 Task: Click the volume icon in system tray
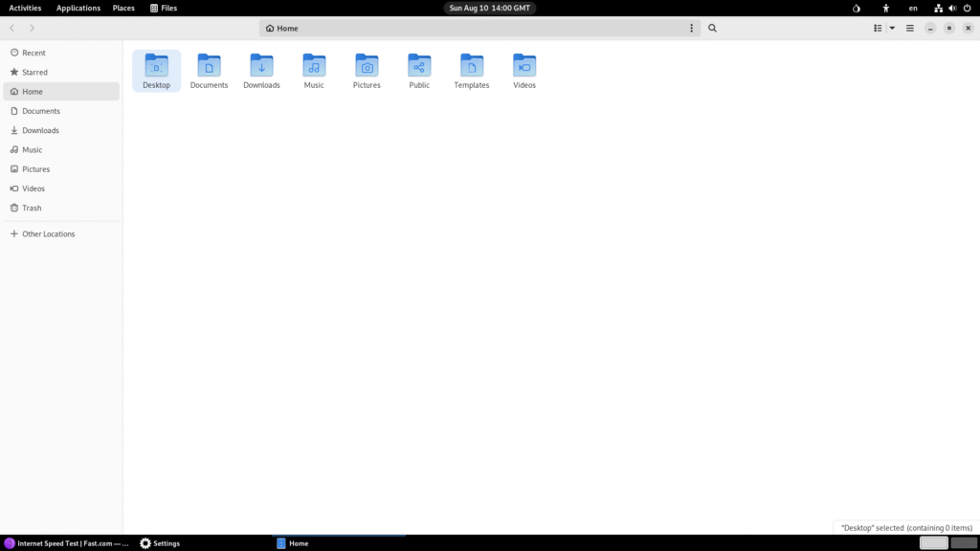pyautogui.click(x=952, y=8)
